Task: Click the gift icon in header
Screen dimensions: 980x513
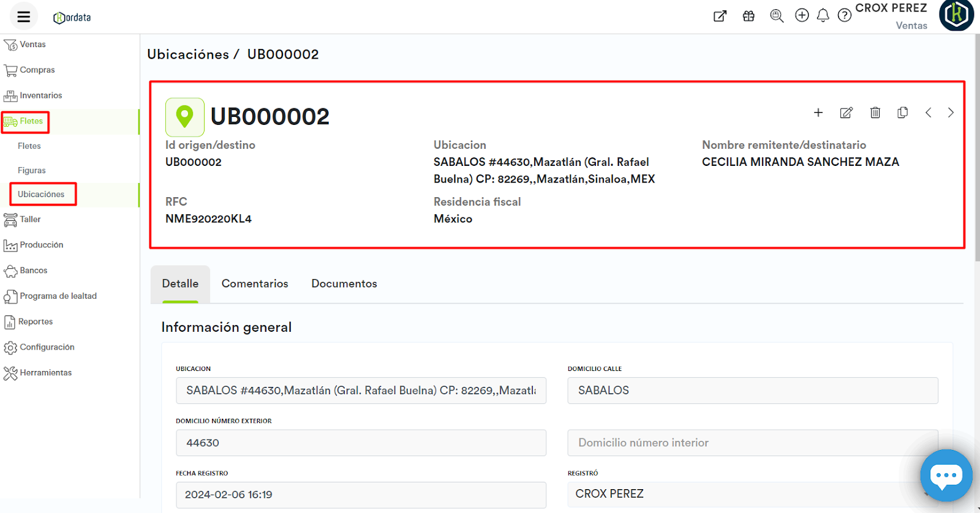Action: point(748,16)
